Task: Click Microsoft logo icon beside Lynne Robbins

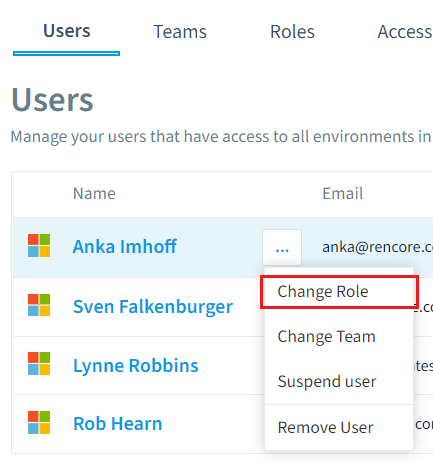Action: pyautogui.click(x=39, y=364)
